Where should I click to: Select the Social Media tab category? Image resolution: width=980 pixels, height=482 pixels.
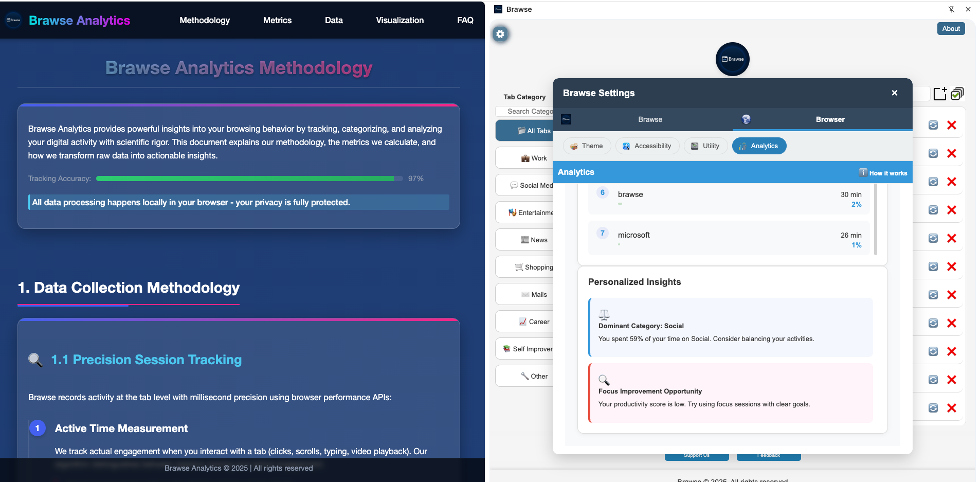[x=524, y=185]
